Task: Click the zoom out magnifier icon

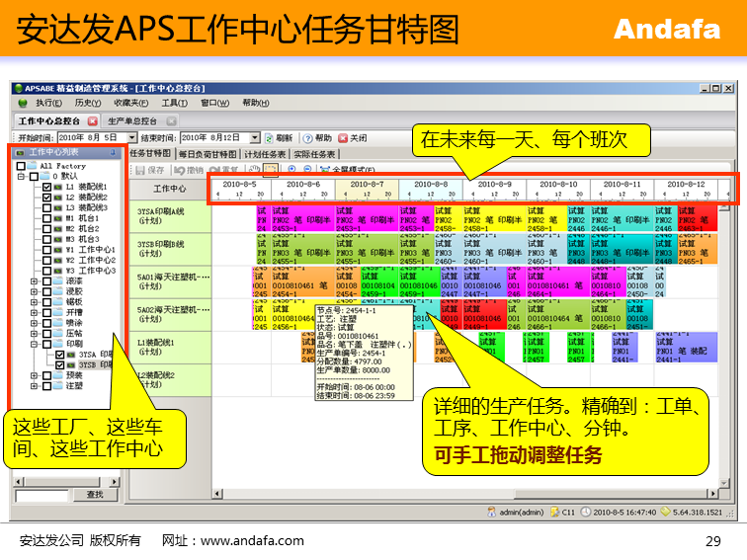Action: [306, 170]
